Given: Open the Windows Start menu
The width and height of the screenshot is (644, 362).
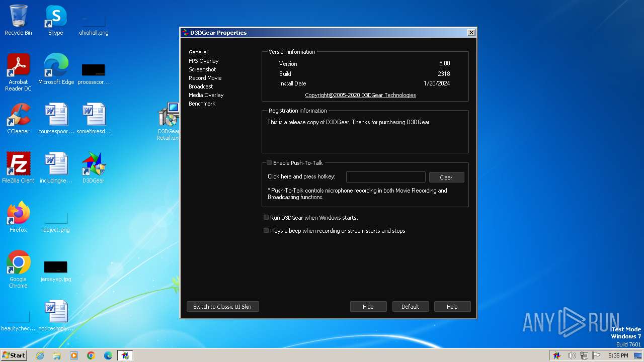Looking at the screenshot, I should click(14, 355).
